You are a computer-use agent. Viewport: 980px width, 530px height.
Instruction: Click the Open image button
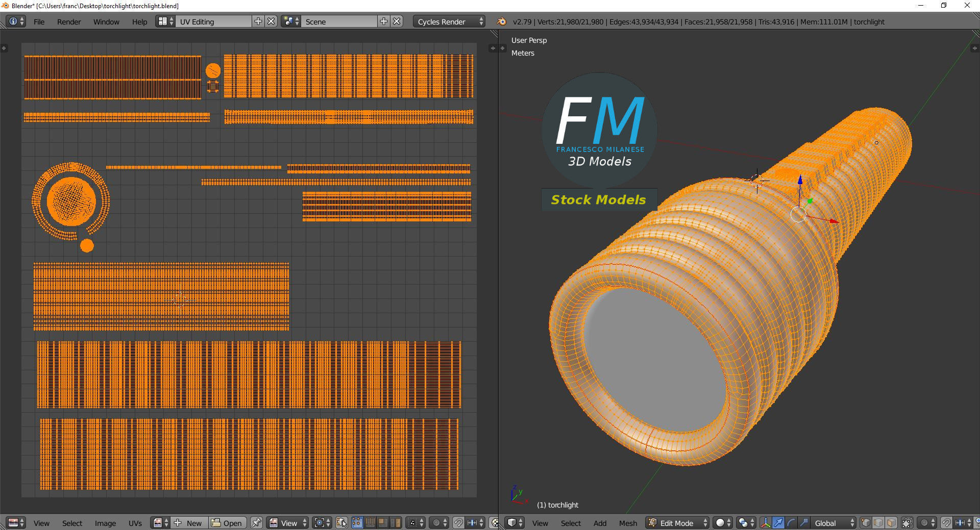tap(228, 523)
